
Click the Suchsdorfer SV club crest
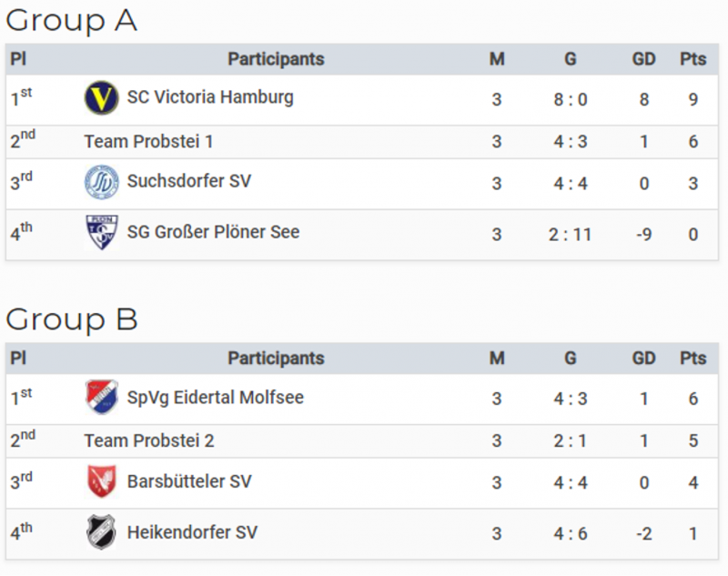(x=101, y=182)
